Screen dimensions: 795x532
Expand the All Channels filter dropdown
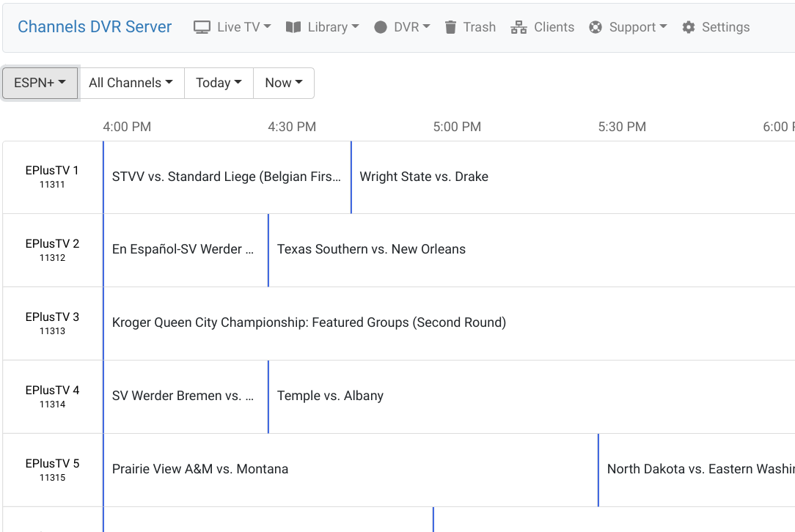click(131, 83)
